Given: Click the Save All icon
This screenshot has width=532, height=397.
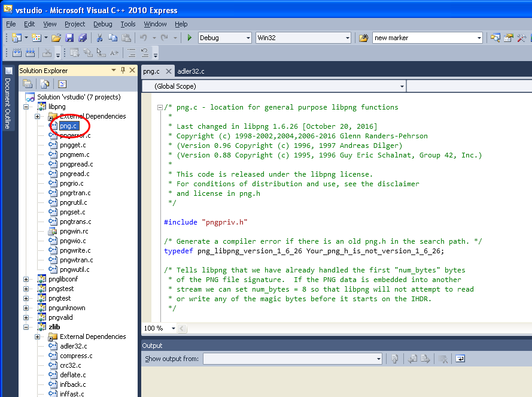Looking at the screenshot, I should (x=83, y=38).
